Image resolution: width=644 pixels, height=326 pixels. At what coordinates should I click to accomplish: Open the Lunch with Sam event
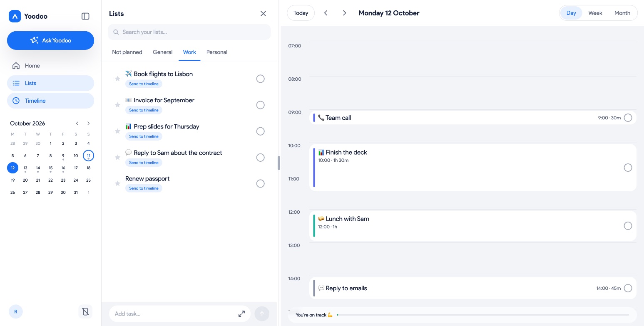tap(473, 226)
